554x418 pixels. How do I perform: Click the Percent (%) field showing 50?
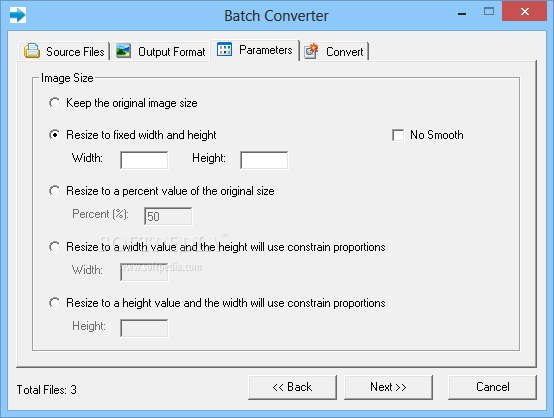pyautogui.click(x=168, y=216)
